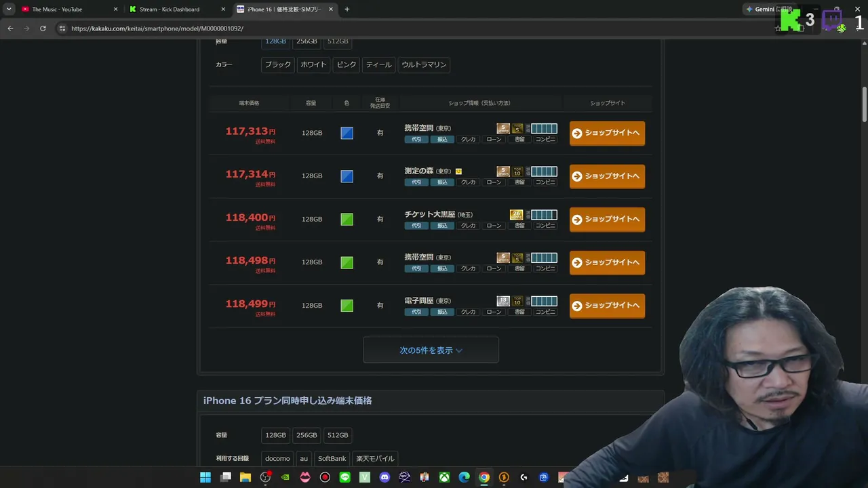
Task: Open 携帯空間 link in 118,498円 row
Action: point(419,258)
